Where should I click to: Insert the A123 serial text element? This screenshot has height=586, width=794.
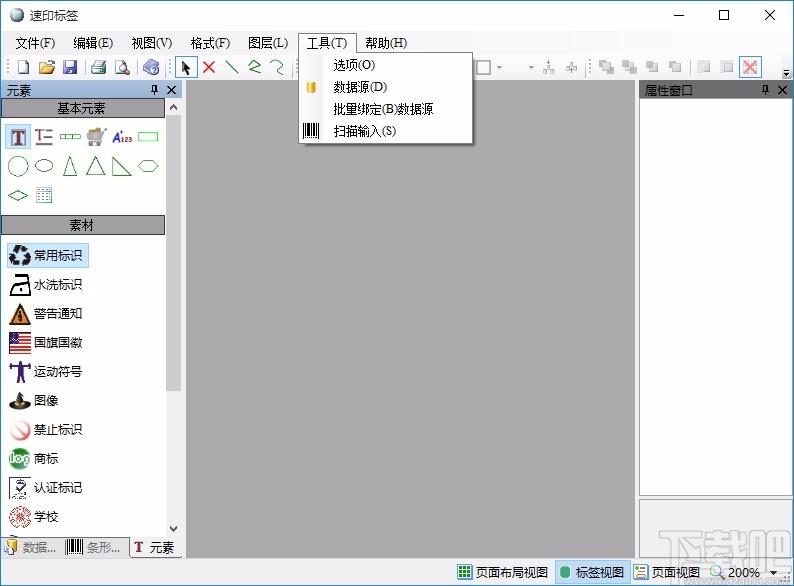pos(122,137)
